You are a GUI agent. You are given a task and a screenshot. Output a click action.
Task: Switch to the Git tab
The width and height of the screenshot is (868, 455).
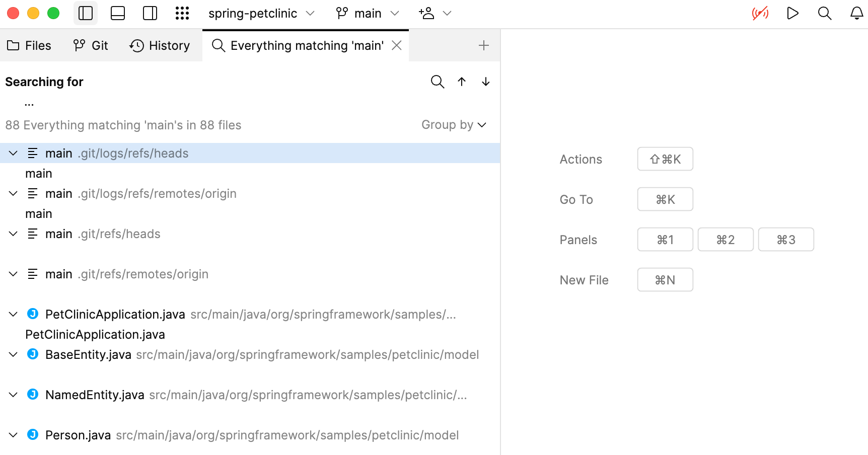click(x=91, y=45)
